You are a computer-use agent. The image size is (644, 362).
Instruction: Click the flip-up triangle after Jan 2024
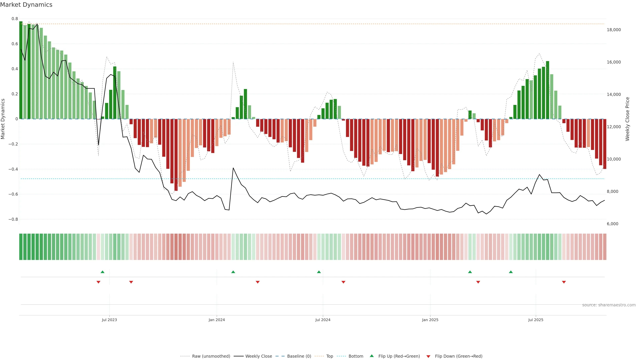coord(233,272)
